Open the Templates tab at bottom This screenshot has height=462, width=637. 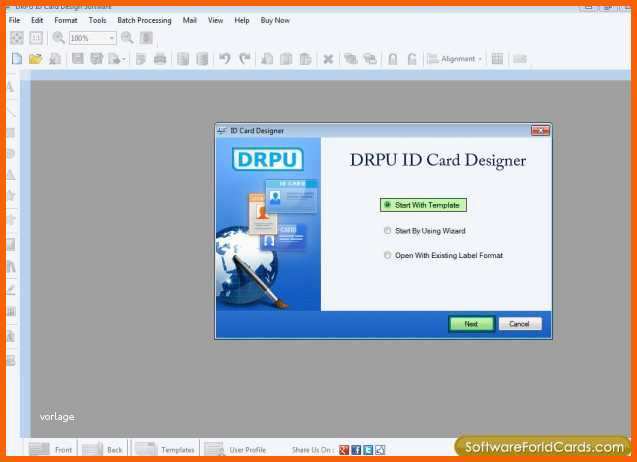pyautogui.click(x=165, y=449)
